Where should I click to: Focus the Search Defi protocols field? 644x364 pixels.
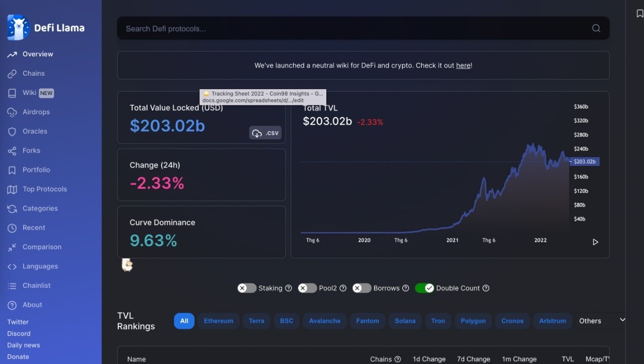363,28
